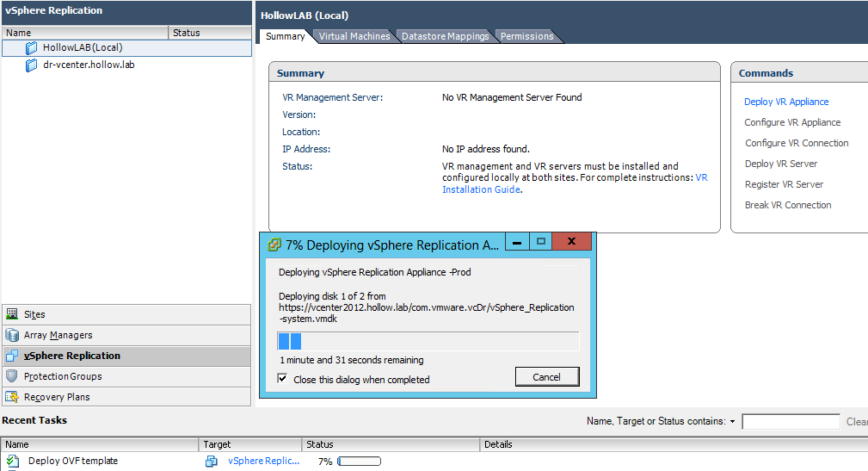Image resolution: width=868 pixels, height=471 pixels.
Task: Click Deploy VR Appliance command
Action: (x=786, y=102)
